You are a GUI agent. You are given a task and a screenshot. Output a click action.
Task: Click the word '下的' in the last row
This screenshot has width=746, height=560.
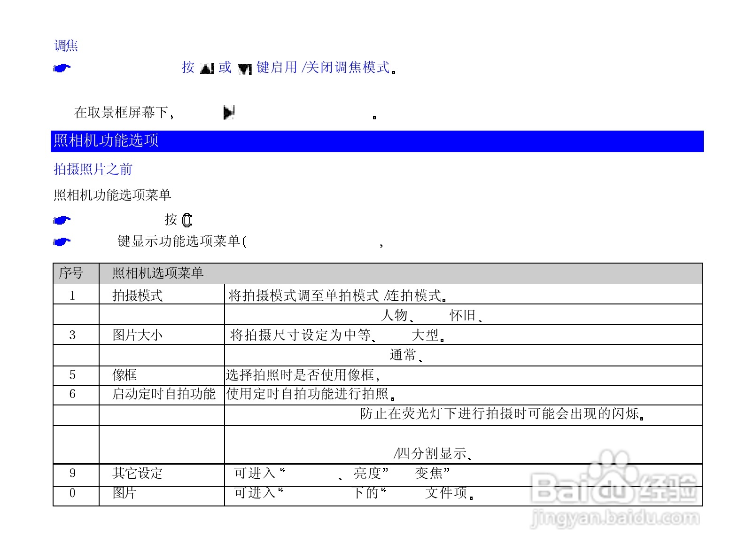tap(365, 493)
